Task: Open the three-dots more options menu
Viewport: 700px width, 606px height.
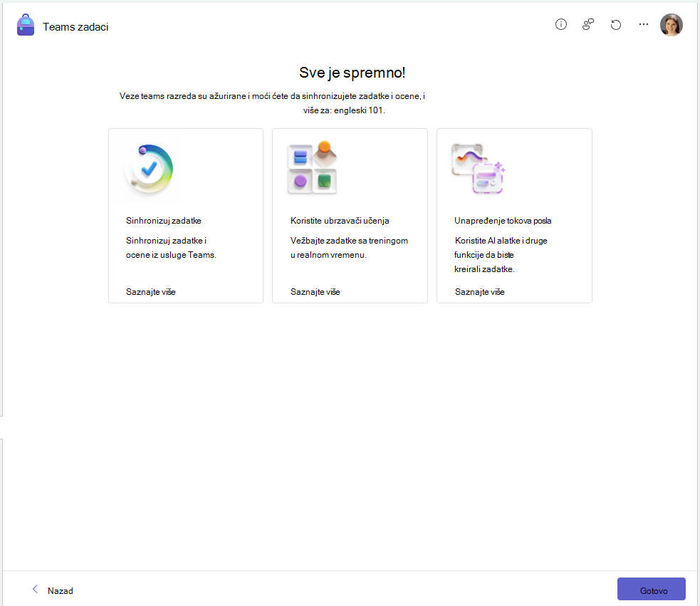Action: (x=643, y=24)
